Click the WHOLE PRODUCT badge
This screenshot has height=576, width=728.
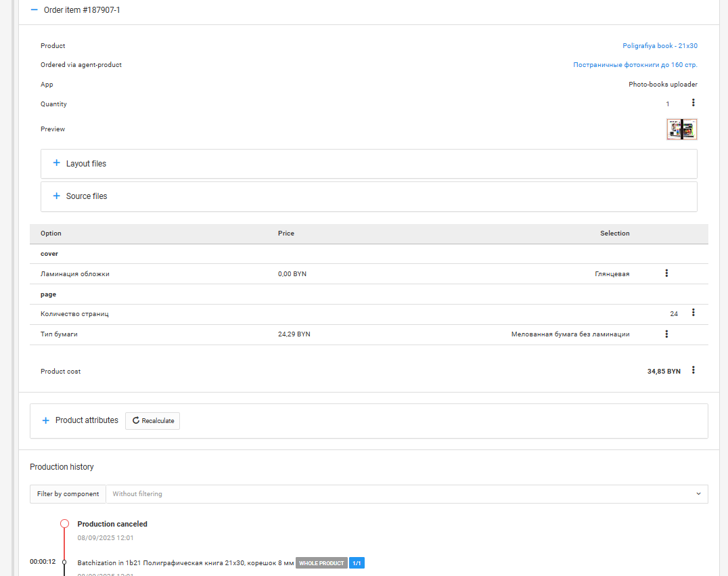pos(321,563)
